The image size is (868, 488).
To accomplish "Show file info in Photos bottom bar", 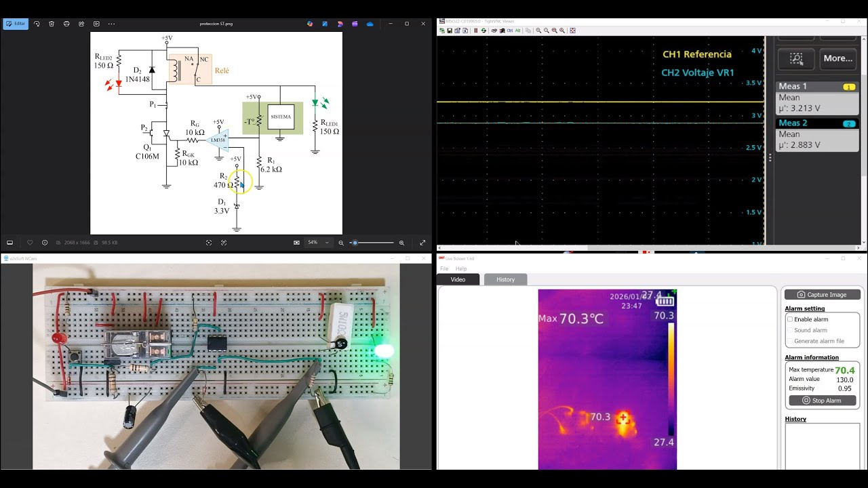I will (45, 243).
